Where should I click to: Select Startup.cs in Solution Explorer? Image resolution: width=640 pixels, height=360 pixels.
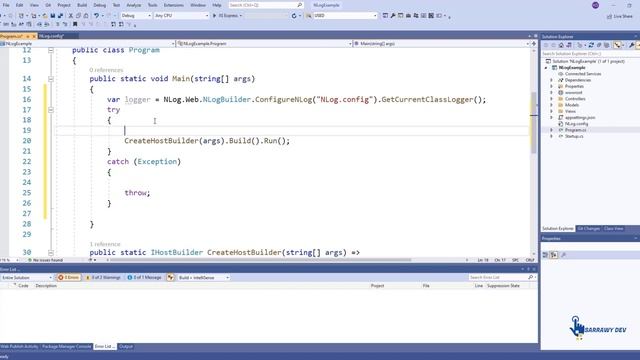(574, 136)
